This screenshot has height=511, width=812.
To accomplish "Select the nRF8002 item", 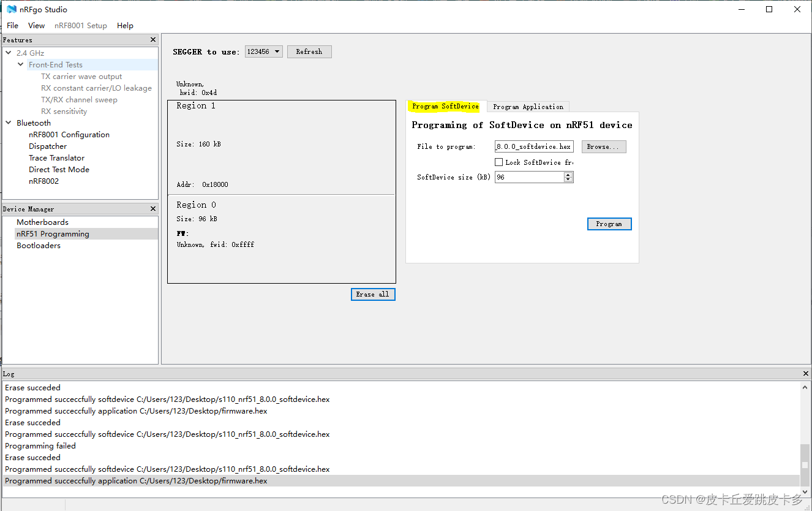I will click(x=43, y=181).
